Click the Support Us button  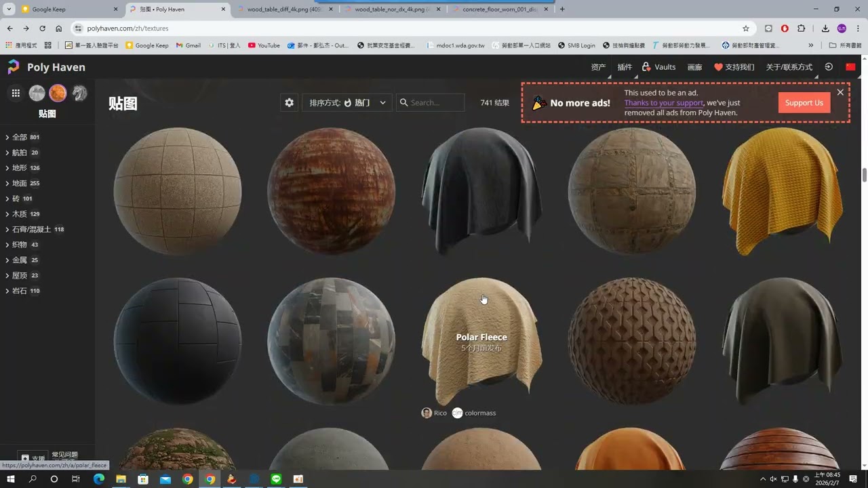coord(804,102)
